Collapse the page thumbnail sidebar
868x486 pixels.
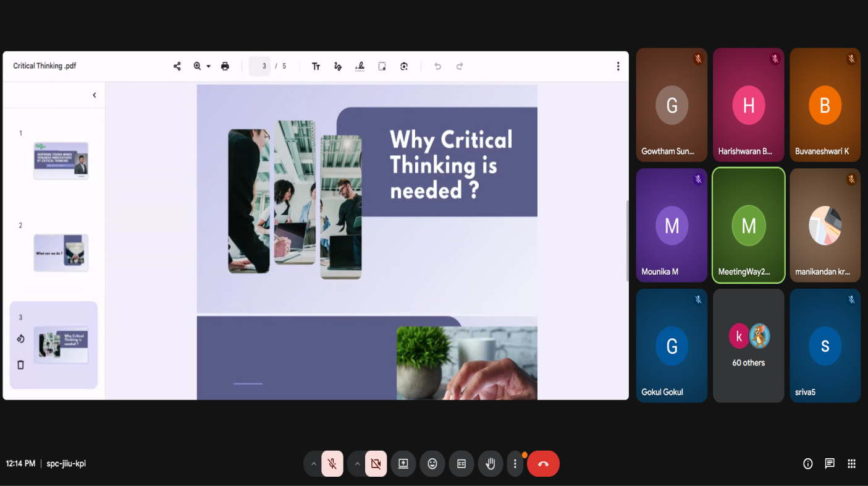pyautogui.click(x=95, y=95)
